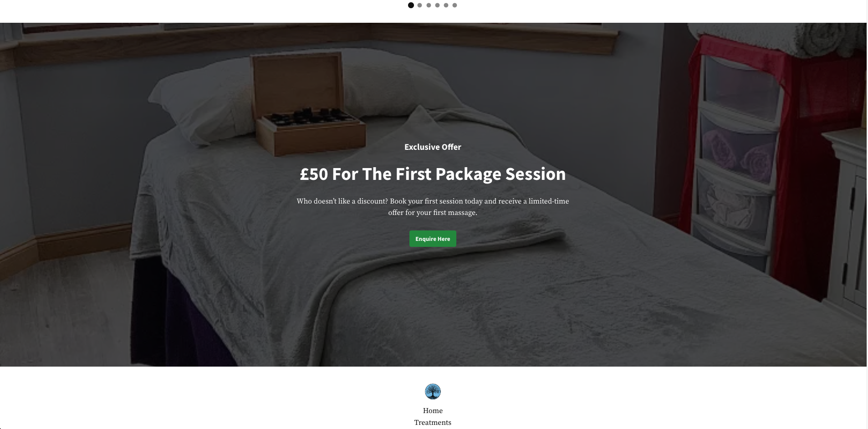Click the Exclusive Offer subtitle text
Screen dimensions: 868x429
click(x=433, y=147)
